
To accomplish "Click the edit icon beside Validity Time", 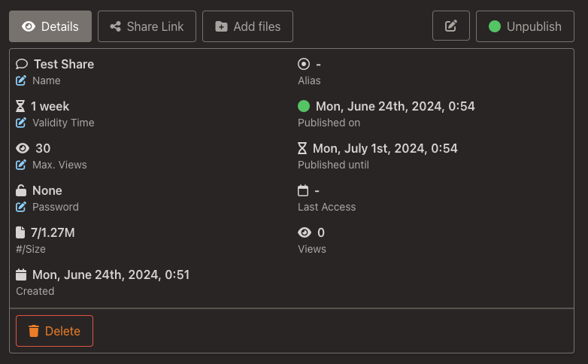I will coord(21,123).
